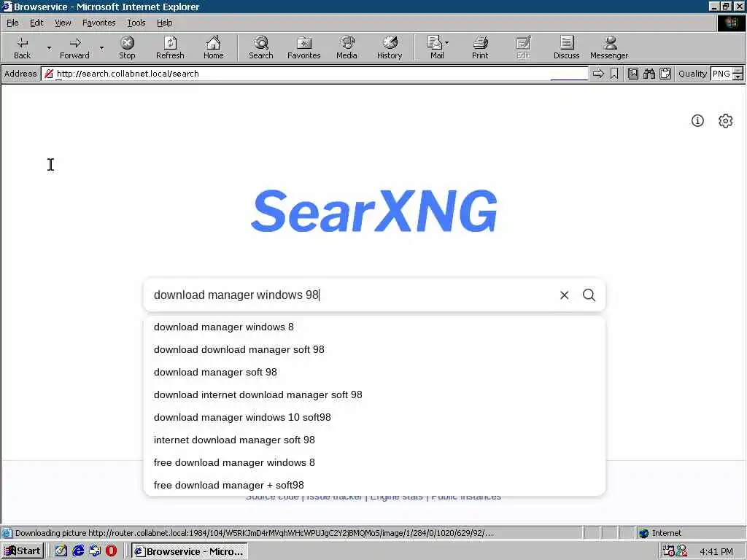Click the SearXNG logo
Screen dimensions: 747x560
tap(374, 211)
